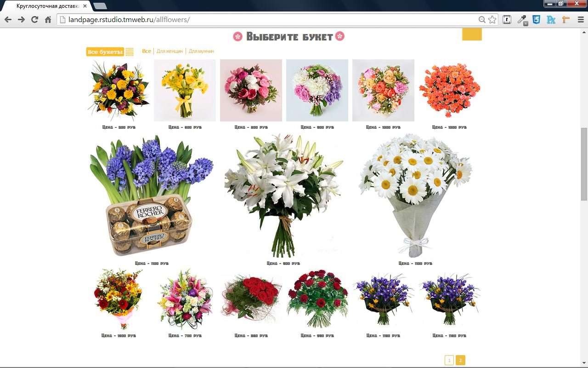
Task: Click the page 2 pagination button
Action: coord(460,360)
